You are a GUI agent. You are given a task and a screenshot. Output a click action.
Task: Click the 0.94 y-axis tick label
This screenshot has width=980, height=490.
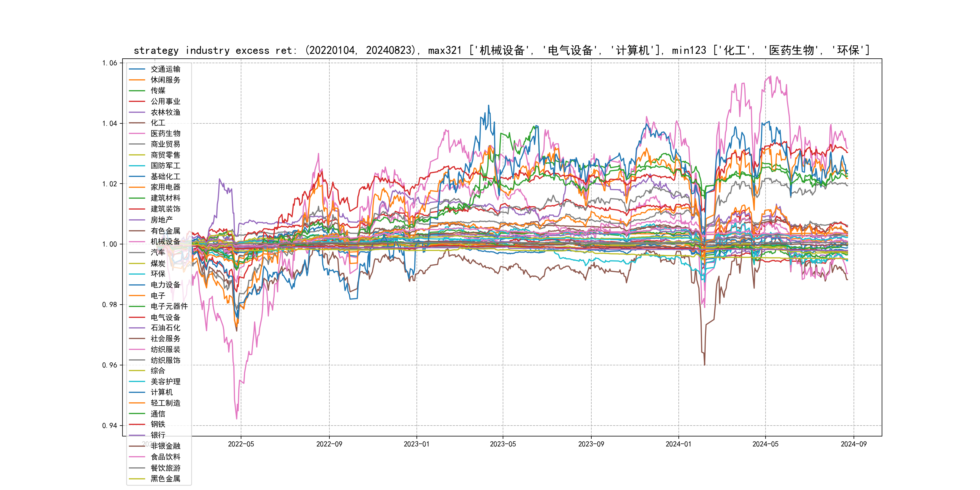coord(109,426)
